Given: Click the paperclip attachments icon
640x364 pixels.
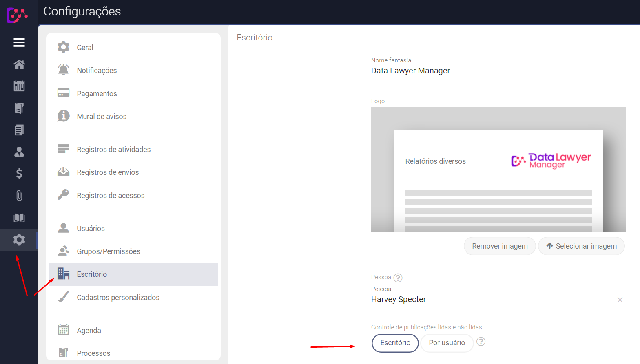Looking at the screenshot, I should [x=19, y=196].
